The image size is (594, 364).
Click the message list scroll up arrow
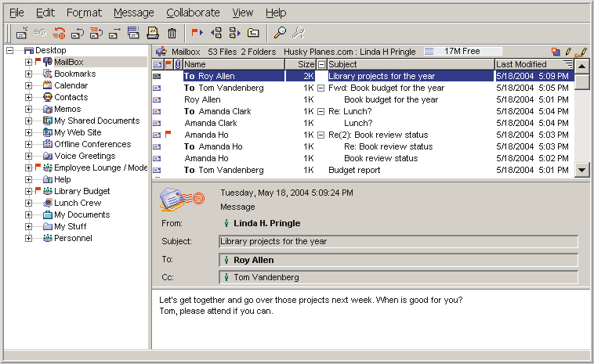tap(582, 67)
